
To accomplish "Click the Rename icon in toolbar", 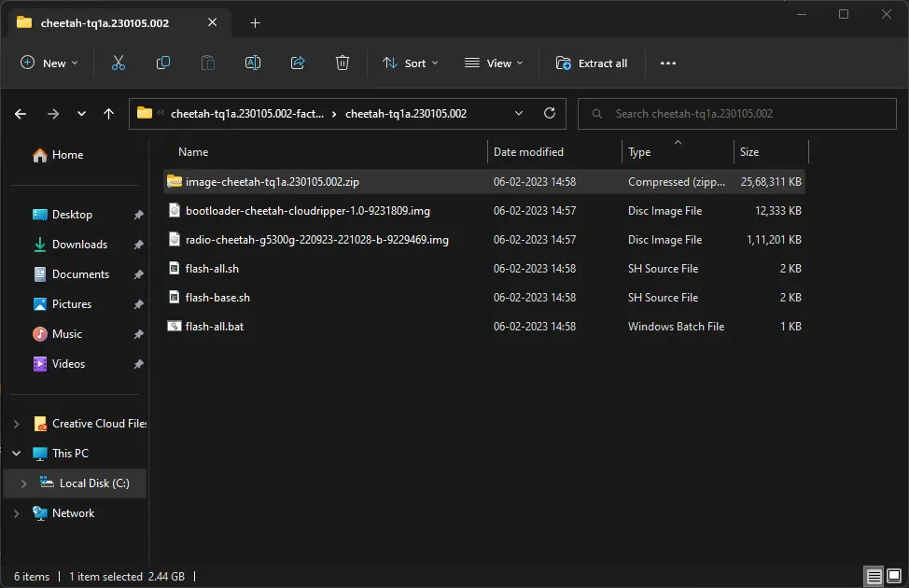I will click(x=252, y=63).
